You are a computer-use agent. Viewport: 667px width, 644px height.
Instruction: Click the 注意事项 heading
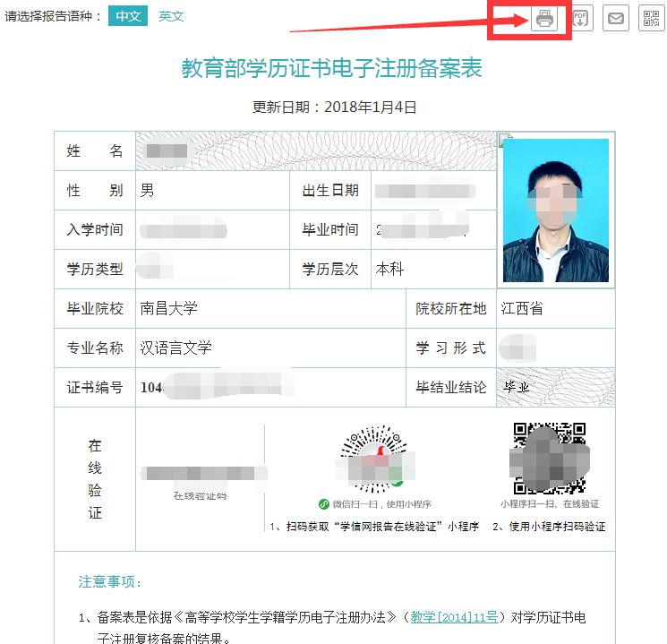[111, 582]
